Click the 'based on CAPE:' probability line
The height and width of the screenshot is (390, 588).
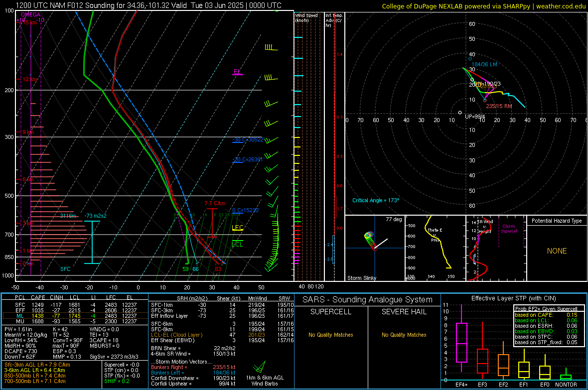tap(546, 315)
